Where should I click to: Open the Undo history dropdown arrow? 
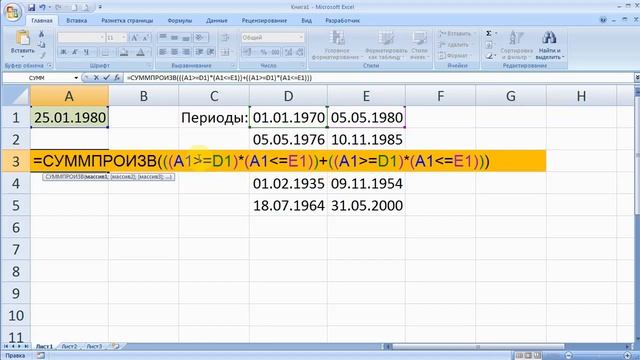click(50, 7)
